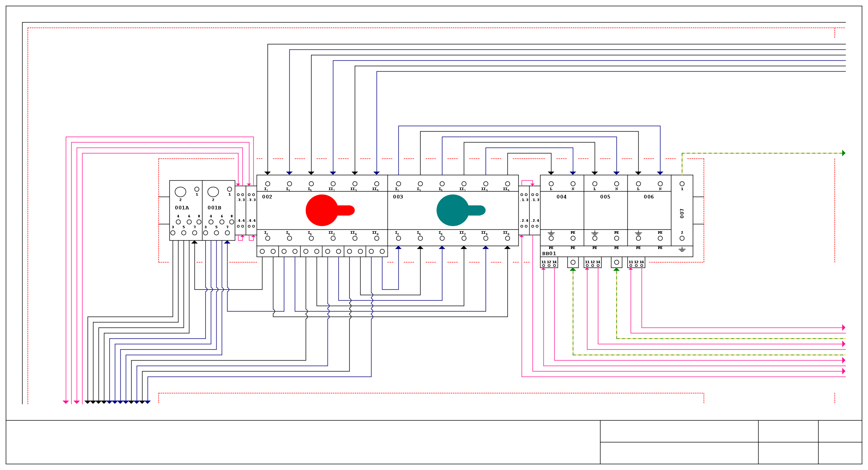The image size is (868, 470).
Task: Click terminal 1 circle on module 007
Action: 682,184
